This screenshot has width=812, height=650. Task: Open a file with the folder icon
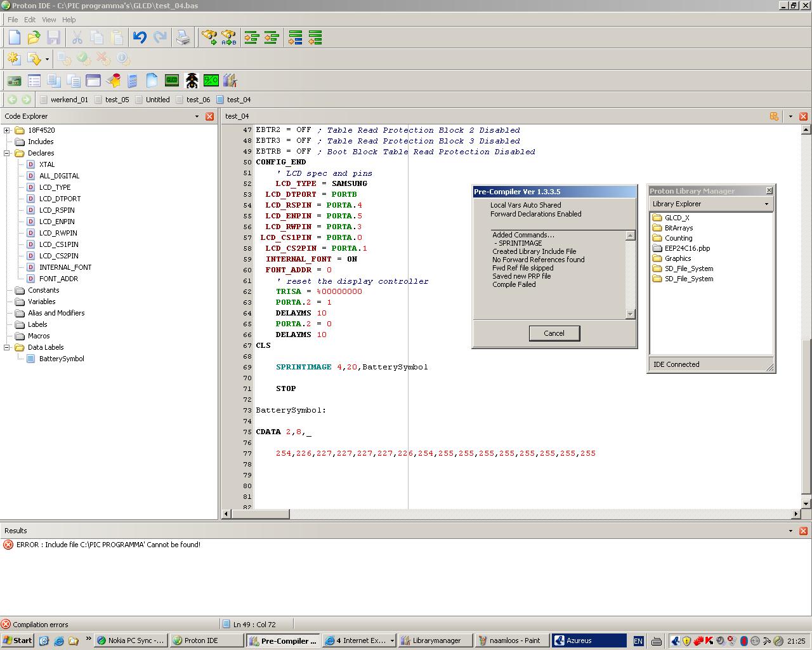coord(34,38)
